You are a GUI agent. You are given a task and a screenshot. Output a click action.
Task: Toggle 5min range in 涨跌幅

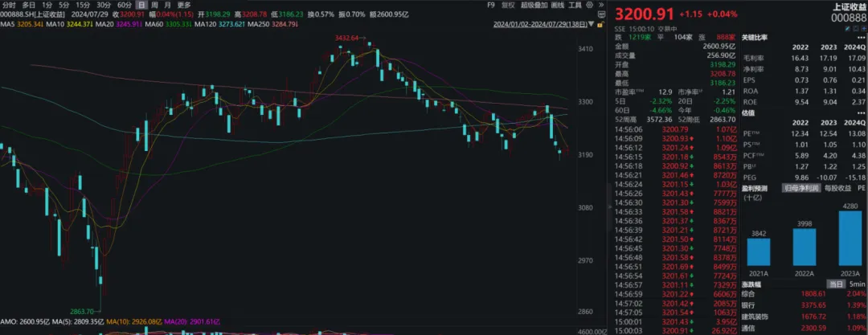click(x=857, y=284)
